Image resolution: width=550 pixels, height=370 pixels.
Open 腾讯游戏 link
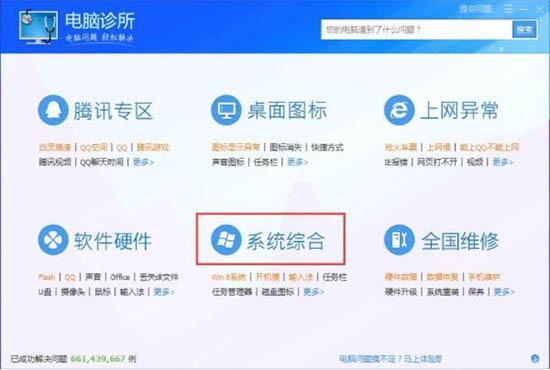pos(153,147)
